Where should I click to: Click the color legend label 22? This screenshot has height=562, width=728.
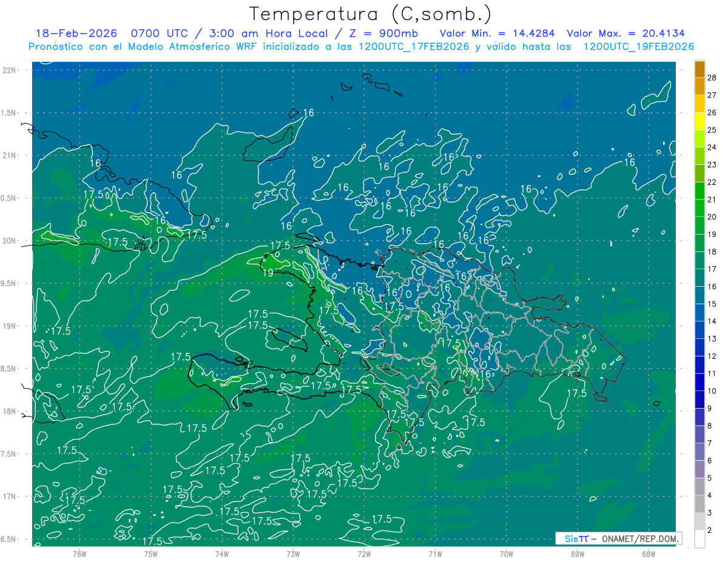[712, 182]
